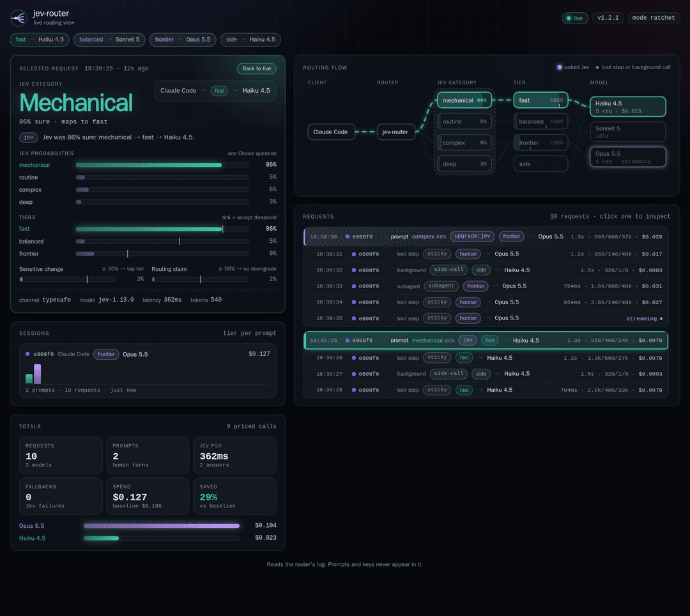Click the Haiku 4.5 model node in routing flow
This screenshot has height=616, width=690.
click(627, 107)
